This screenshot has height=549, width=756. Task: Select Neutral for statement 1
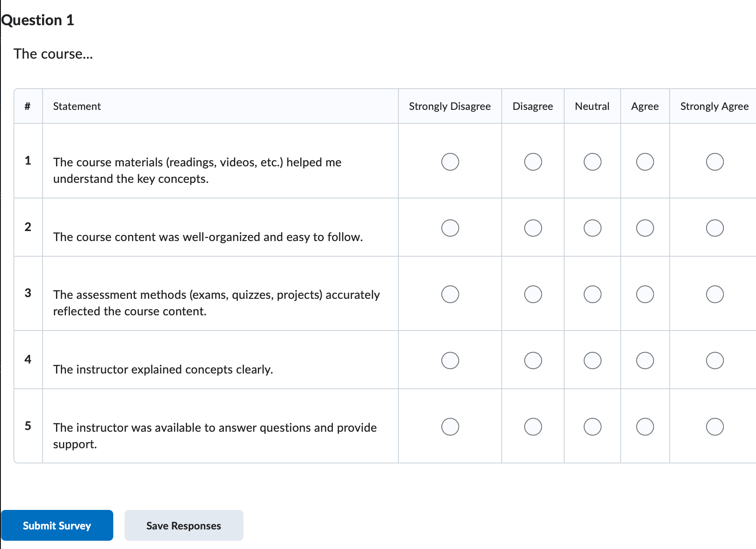[592, 162]
